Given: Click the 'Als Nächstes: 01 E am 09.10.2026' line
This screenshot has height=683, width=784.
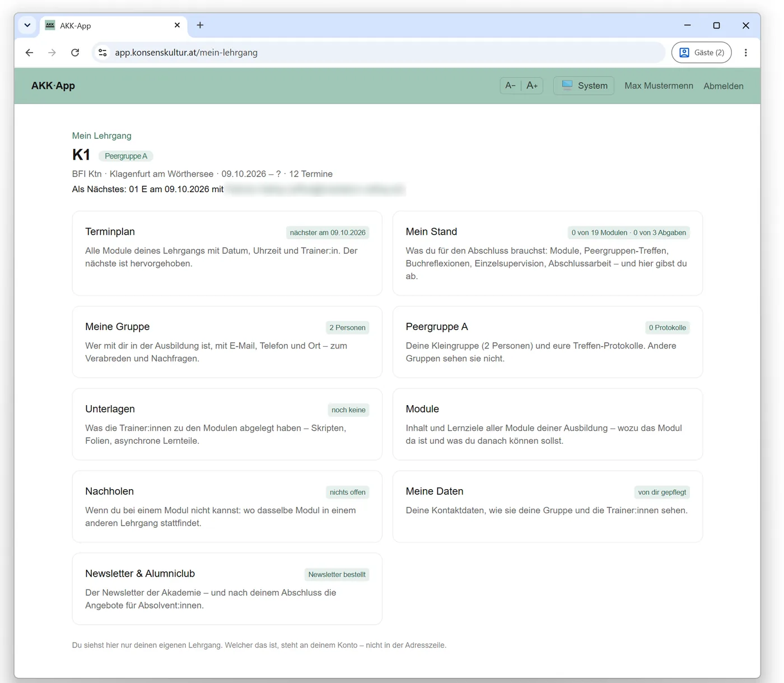Looking at the screenshot, I should [x=148, y=189].
